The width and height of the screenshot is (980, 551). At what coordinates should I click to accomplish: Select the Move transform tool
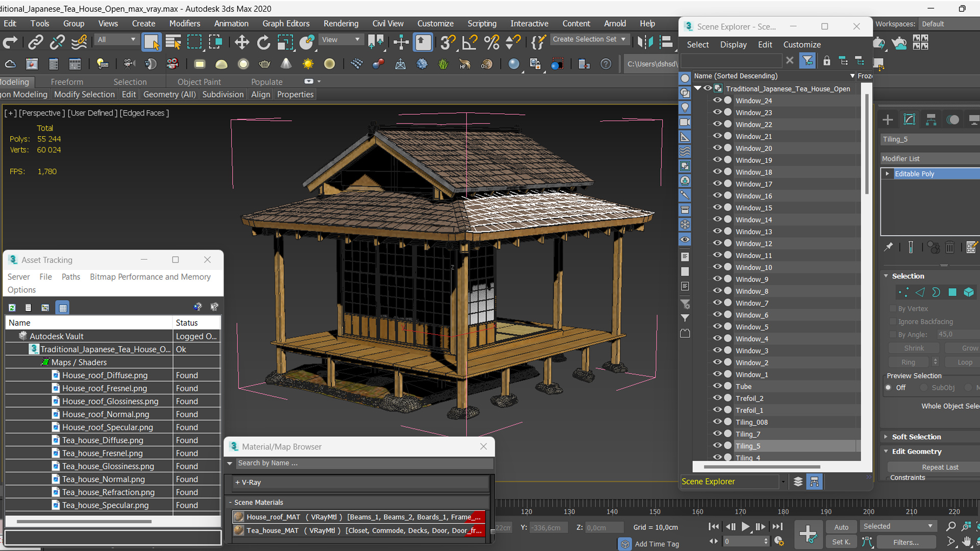(241, 42)
